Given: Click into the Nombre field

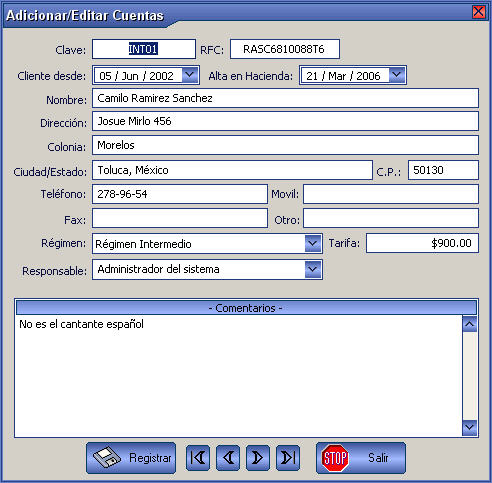Looking at the screenshot, I should click(285, 98).
